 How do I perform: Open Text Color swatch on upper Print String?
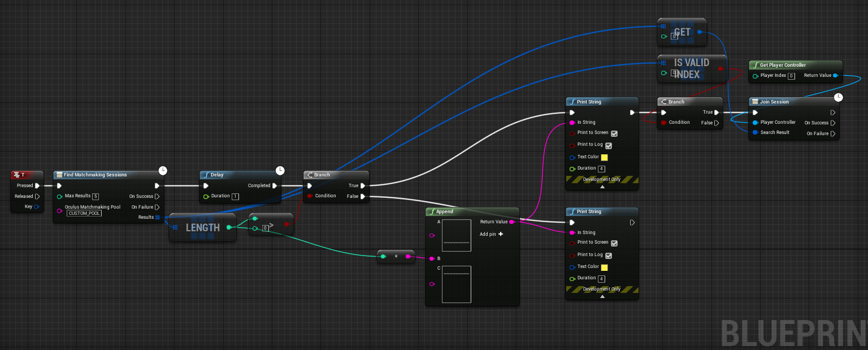pyautogui.click(x=604, y=158)
